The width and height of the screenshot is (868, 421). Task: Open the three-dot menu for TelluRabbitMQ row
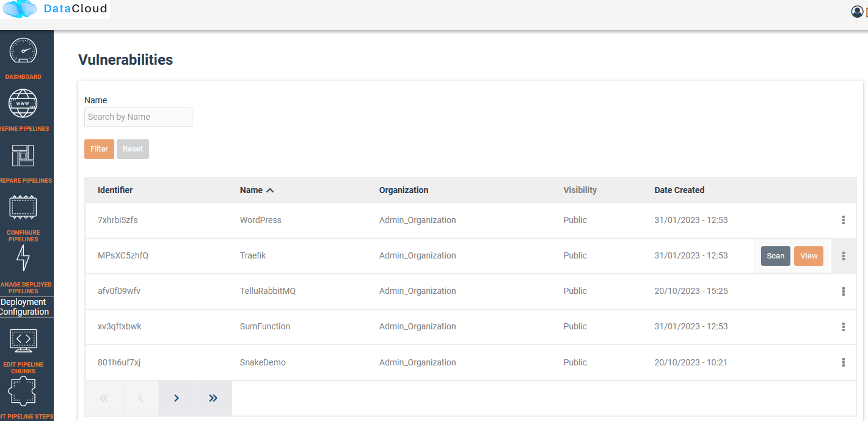tap(844, 291)
